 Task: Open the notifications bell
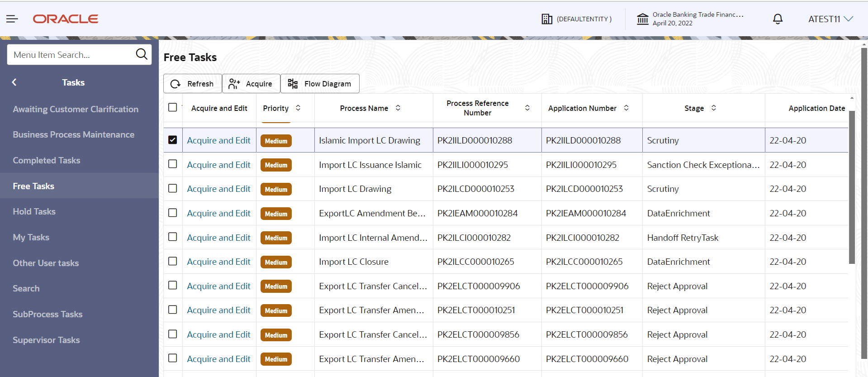pos(778,19)
